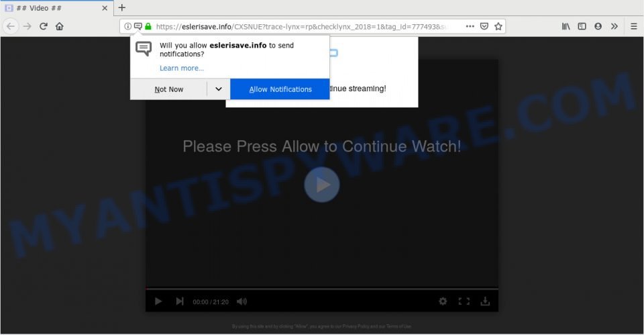Click the privacy policy footer text
The image size is (644, 335).
coord(322,326)
